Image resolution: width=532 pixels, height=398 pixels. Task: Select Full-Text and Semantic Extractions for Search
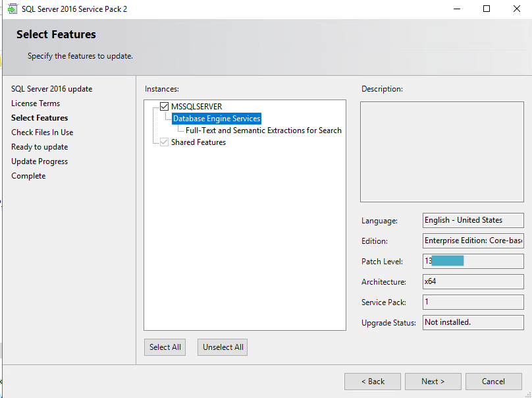pos(263,130)
